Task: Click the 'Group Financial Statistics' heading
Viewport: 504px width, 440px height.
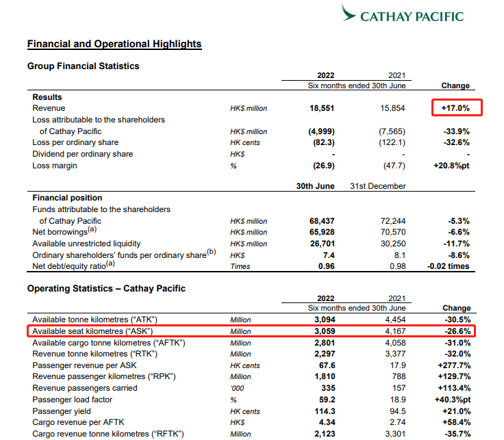Action: pyautogui.click(x=84, y=66)
